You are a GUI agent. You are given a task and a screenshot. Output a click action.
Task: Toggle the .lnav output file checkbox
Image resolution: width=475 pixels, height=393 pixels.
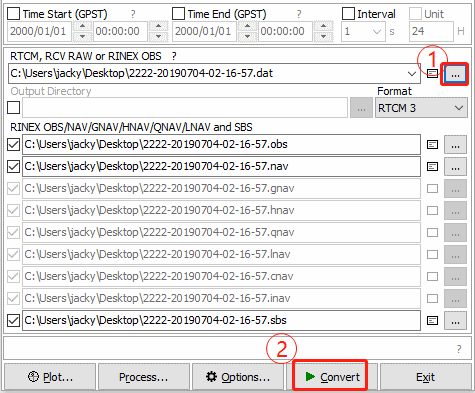(x=13, y=255)
